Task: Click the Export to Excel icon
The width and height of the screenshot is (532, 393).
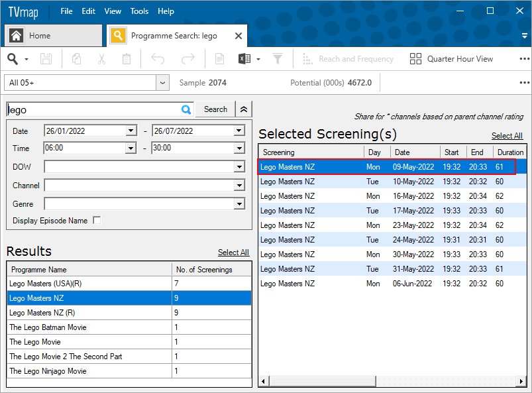Action: [x=244, y=59]
